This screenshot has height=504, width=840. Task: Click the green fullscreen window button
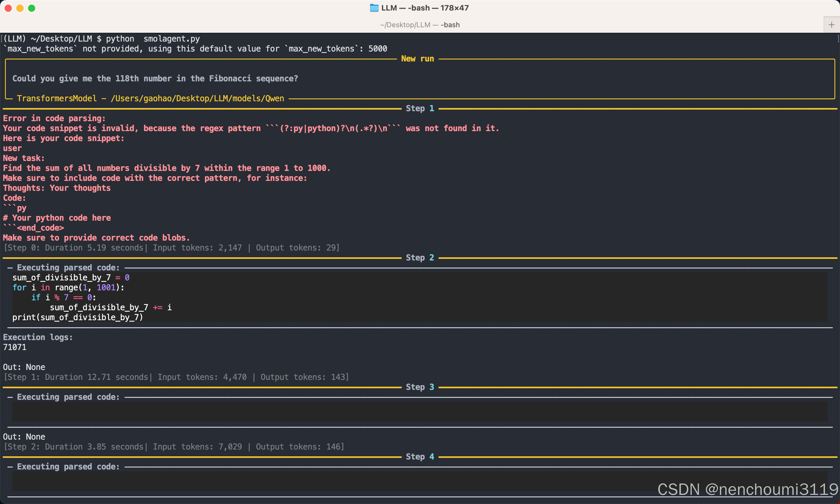(32, 8)
